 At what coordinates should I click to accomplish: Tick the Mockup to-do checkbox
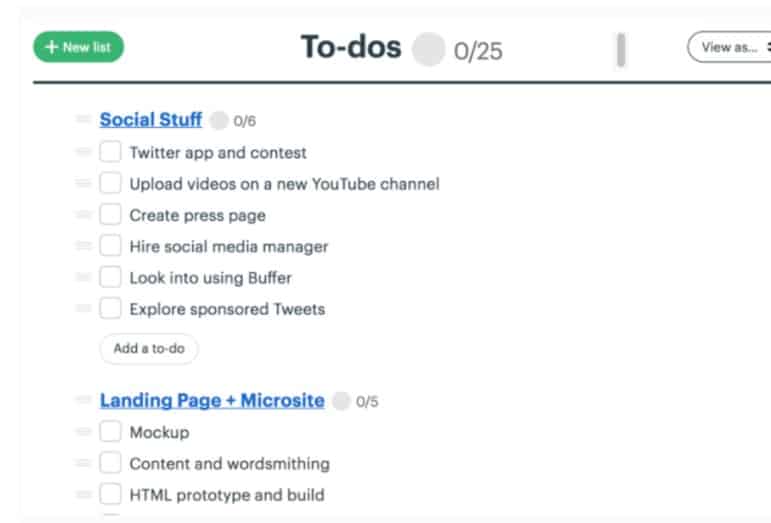coord(110,431)
